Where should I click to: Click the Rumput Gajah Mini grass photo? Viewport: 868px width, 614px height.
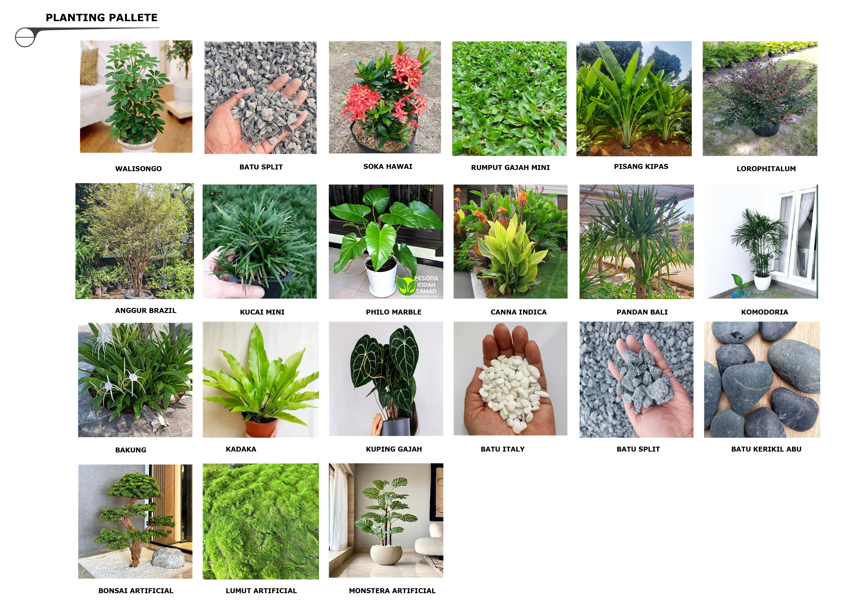coord(509,98)
